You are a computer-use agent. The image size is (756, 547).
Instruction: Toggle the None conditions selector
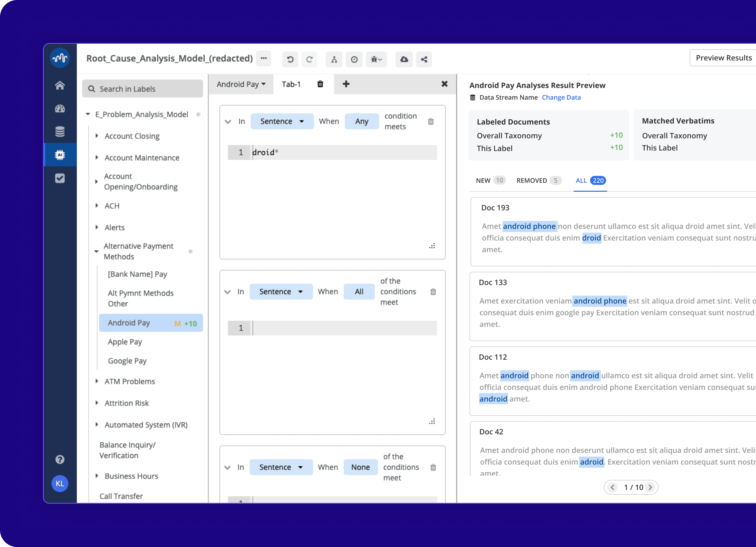click(x=360, y=467)
